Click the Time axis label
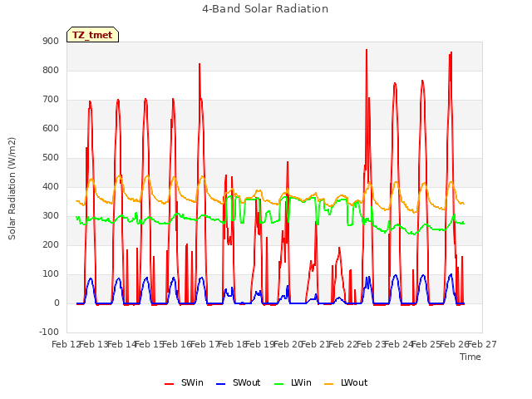 click(470, 357)
